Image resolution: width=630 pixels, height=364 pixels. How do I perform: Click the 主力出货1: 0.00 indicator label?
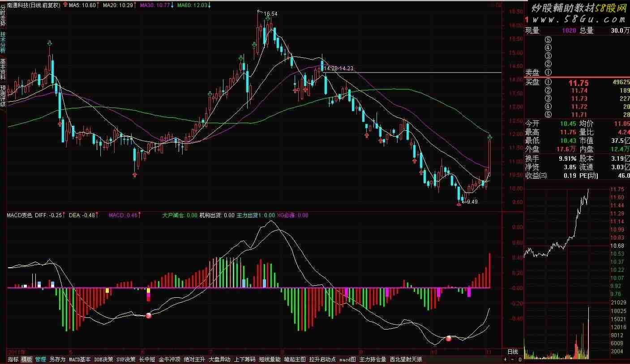(256, 215)
